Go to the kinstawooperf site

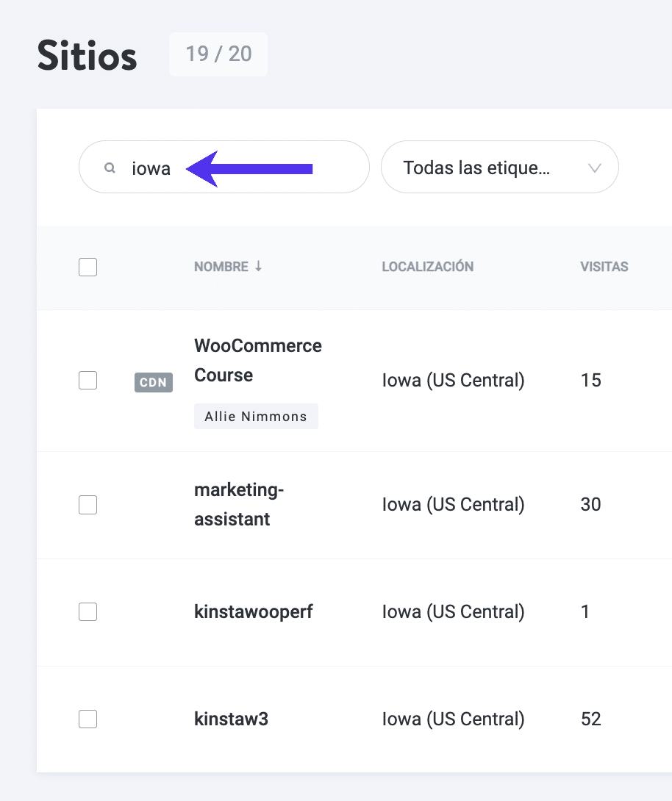(253, 611)
